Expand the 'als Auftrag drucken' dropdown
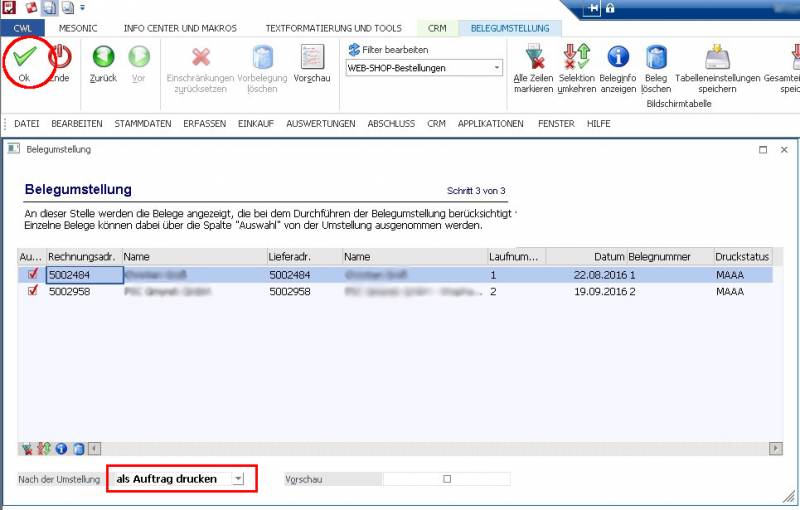The height and width of the screenshot is (510, 800). [x=237, y=479]
